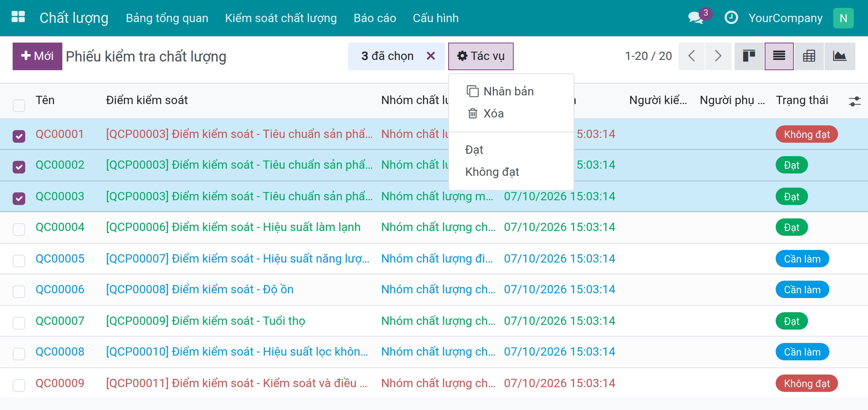Uncheck the QC00003 row checkbox

[19, 198]
